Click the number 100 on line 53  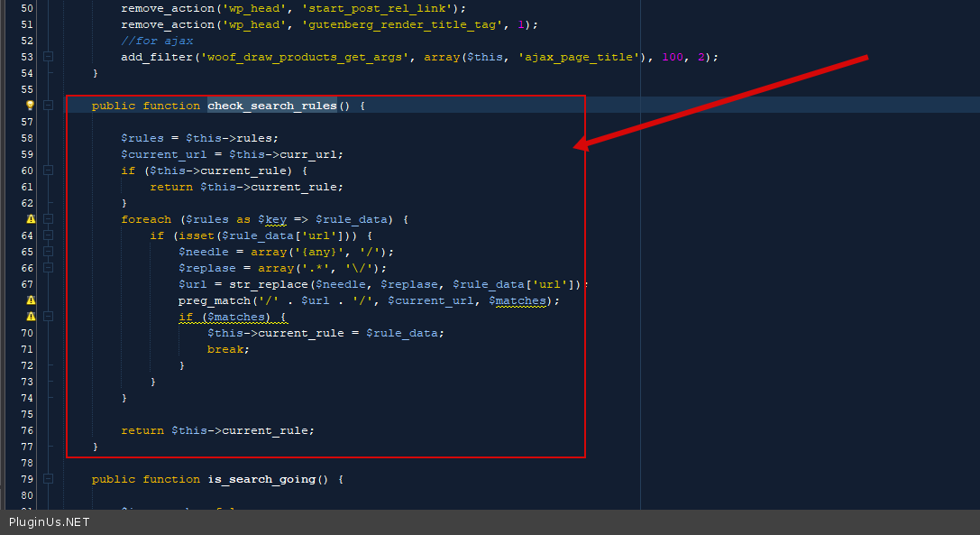[673, 57]
